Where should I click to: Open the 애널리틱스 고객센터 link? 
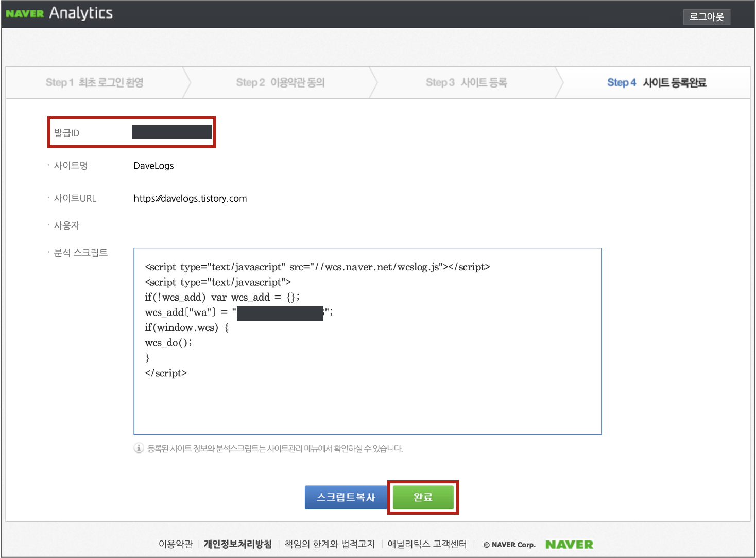(427, 544)
